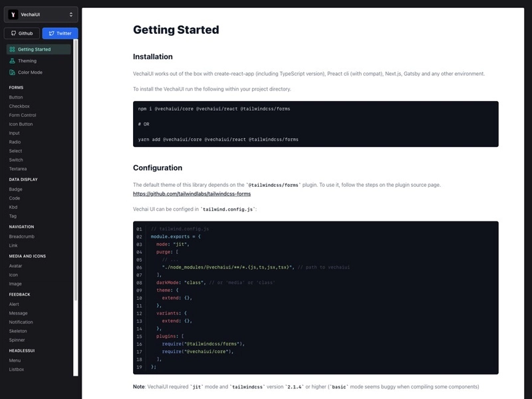Go to the Badge page

[15, 190]
